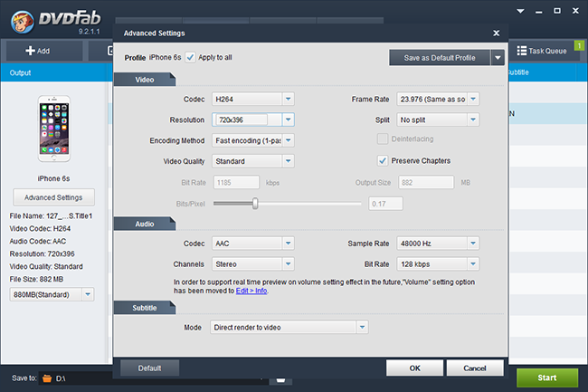588x392 pixels.
Task: Expand the subtitle Mode dropdown
Action: (x=362, y=327)
